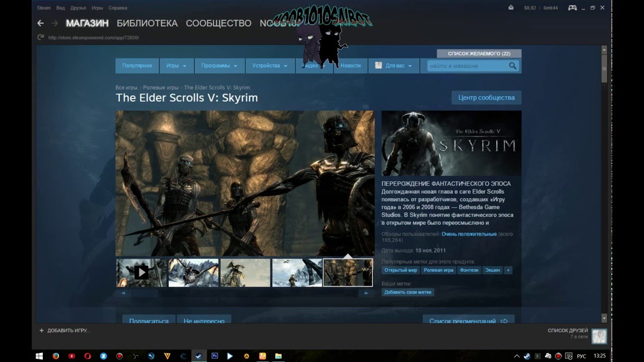
Task: Open СПИСОК ДРУЗЕЙ
Action: (x=568, y=330)
